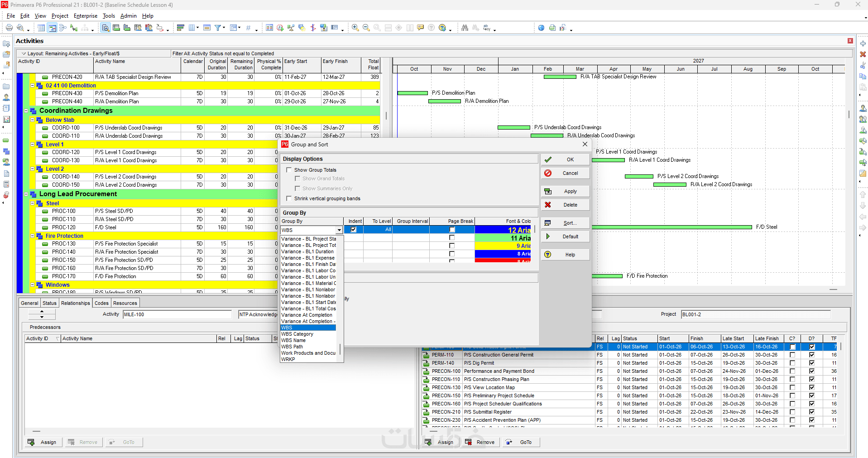Click the Columns toolbar icon
868x458 pixels.
pos(192,28)
